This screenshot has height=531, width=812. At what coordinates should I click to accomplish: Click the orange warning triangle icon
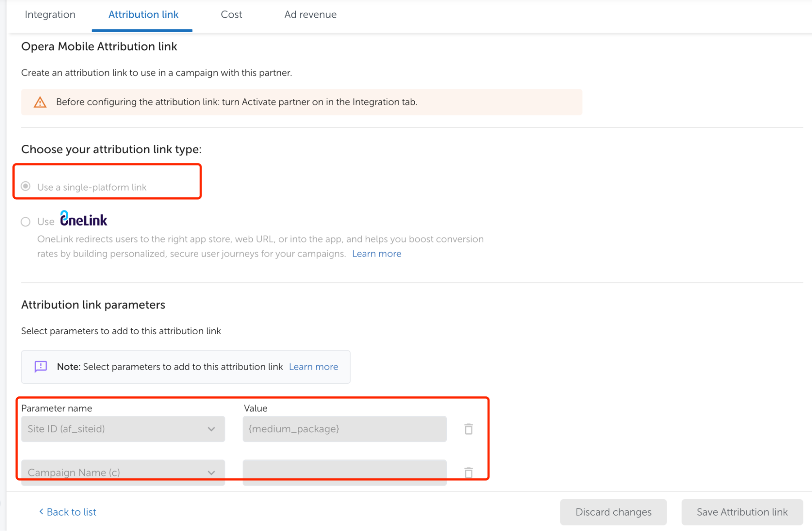[x=40, y=102]
